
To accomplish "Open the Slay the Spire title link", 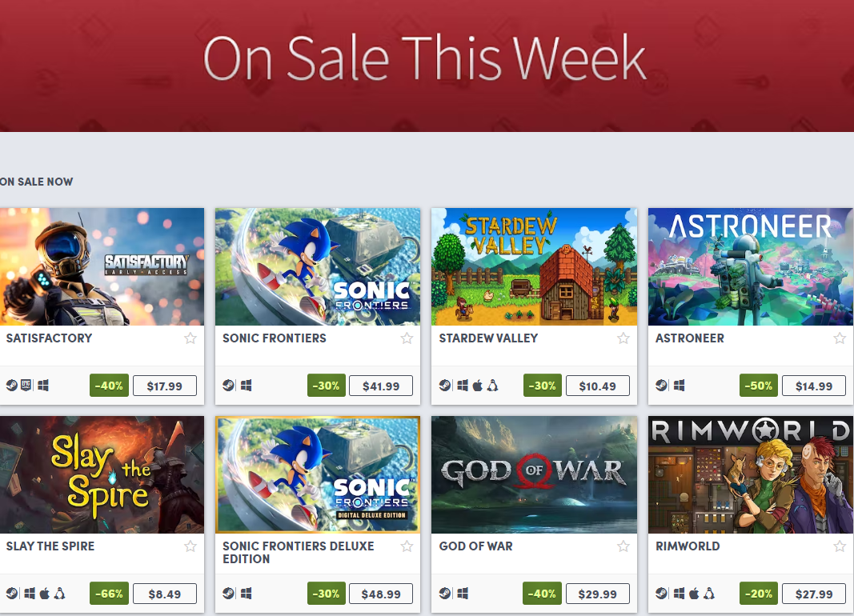I will click(x=50, y=546).
